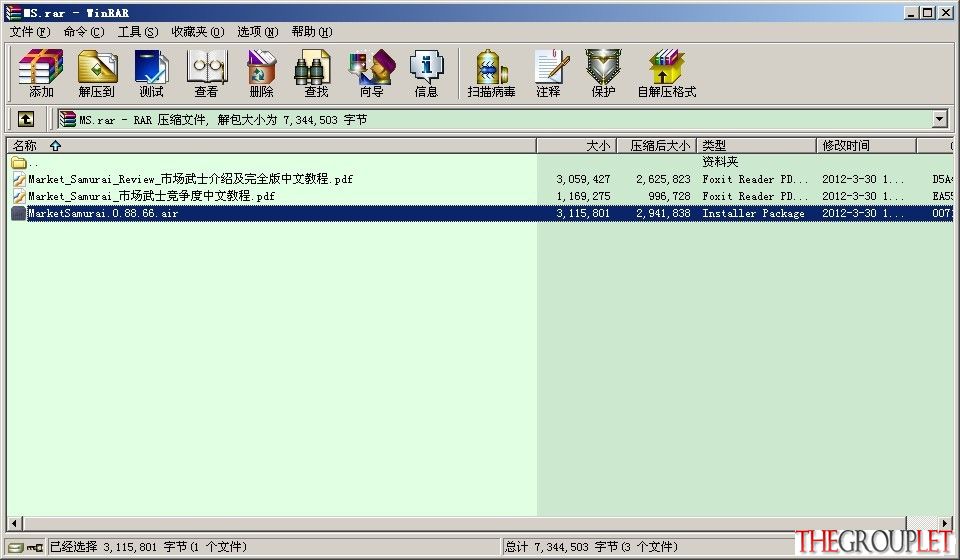
Task: Select Market_Samurai_市场武士竞争度中文教程.pdf
Action: coord(151,196)
